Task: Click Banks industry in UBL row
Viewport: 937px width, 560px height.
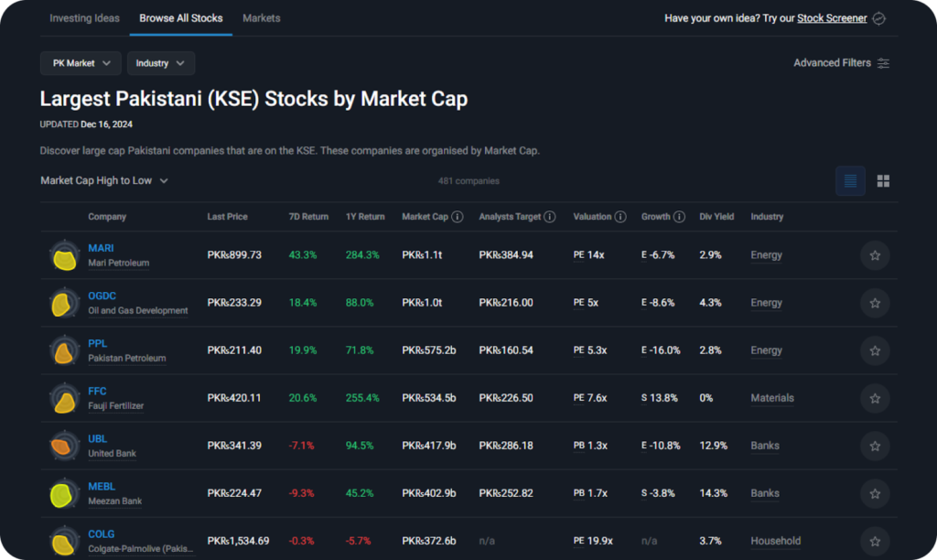Action: pyautogui.click(x=765, y=446)
